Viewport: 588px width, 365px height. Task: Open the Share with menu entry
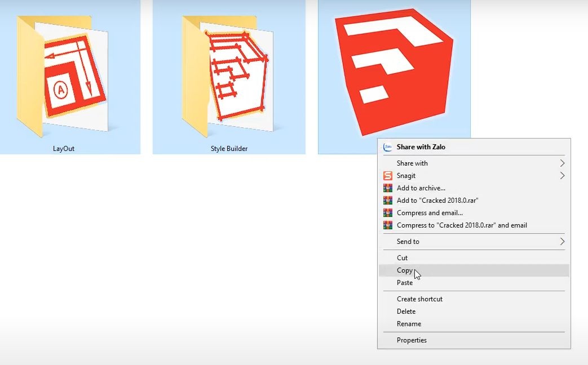coord(474,163)
